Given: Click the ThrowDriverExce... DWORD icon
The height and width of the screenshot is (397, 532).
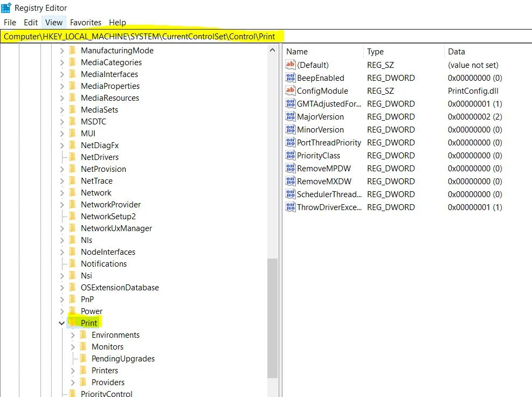Looking at the screenshot, I should pos(291,207).
